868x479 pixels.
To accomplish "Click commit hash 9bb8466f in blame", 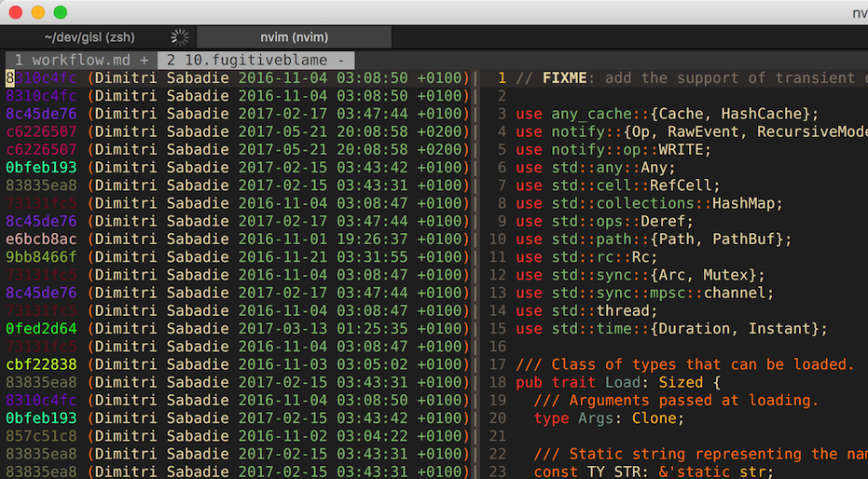I will tap(41, 257).
